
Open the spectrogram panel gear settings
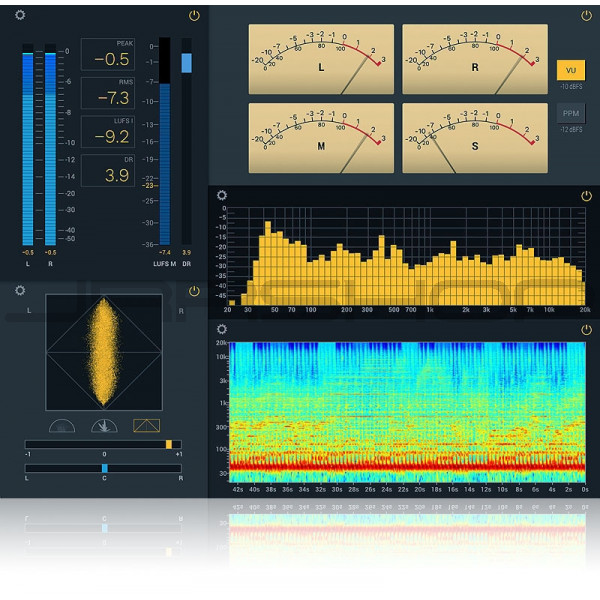(x=222, y=328)
